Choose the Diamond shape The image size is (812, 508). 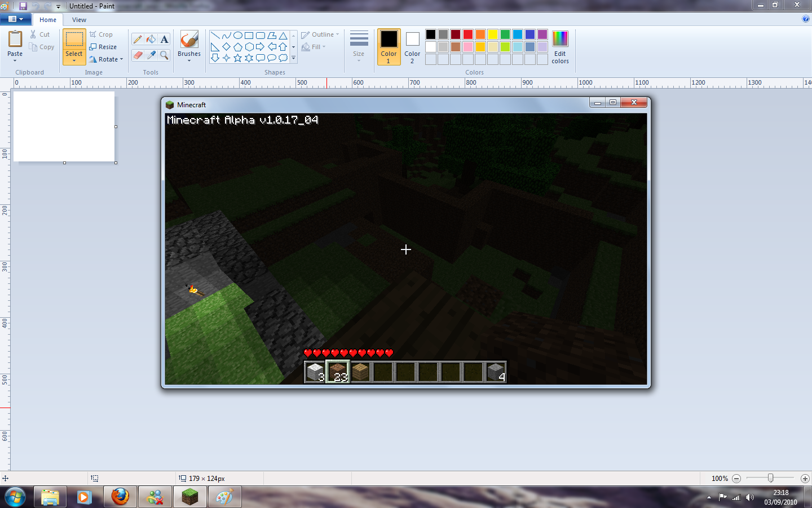pos(226,47)
